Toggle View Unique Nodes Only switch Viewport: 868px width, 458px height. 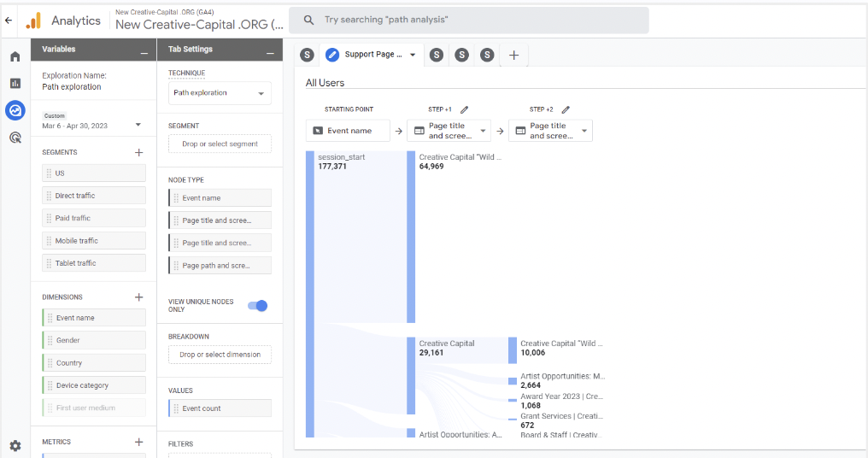(257, 306)
